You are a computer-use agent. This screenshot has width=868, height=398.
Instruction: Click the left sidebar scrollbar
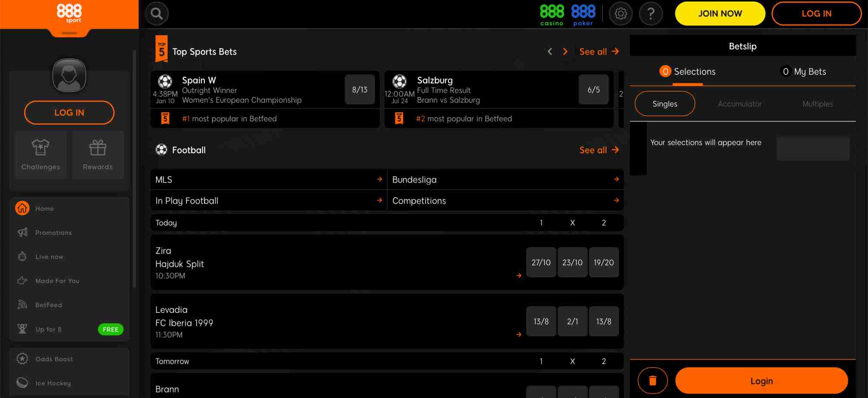tap(134, 169)
